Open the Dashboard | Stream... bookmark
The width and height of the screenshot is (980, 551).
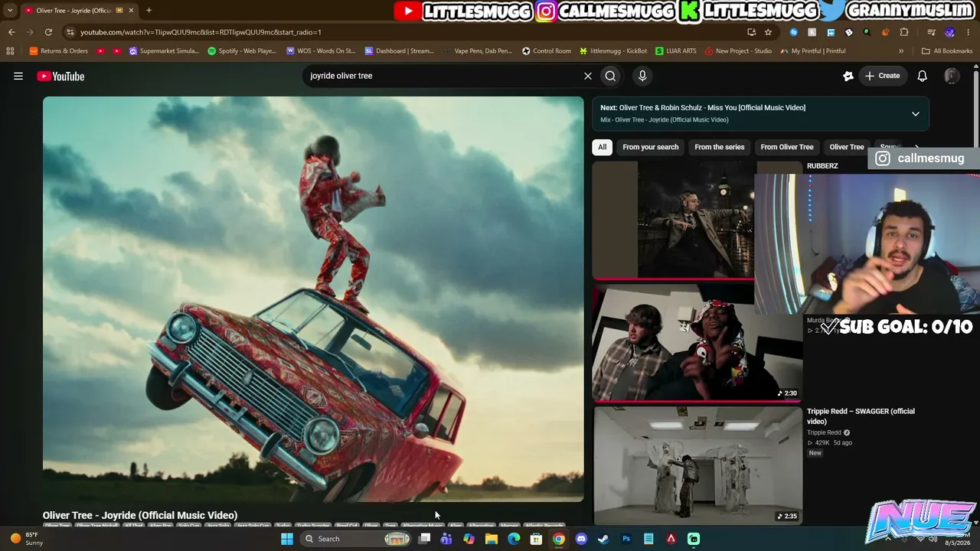399,51
